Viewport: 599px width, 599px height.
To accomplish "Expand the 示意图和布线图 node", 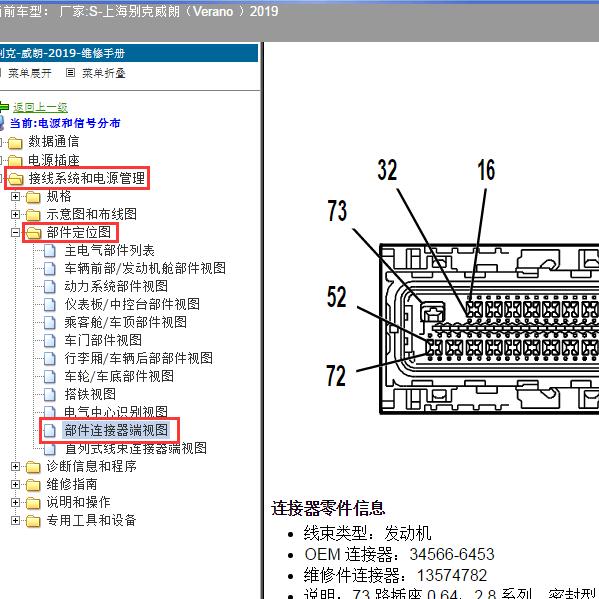I will pyautogui.click(x=15, y=214).
